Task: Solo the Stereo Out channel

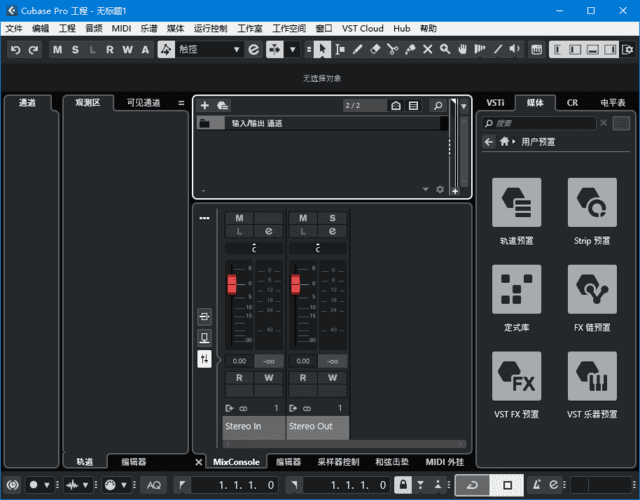Action: click(x=332, y=218)
